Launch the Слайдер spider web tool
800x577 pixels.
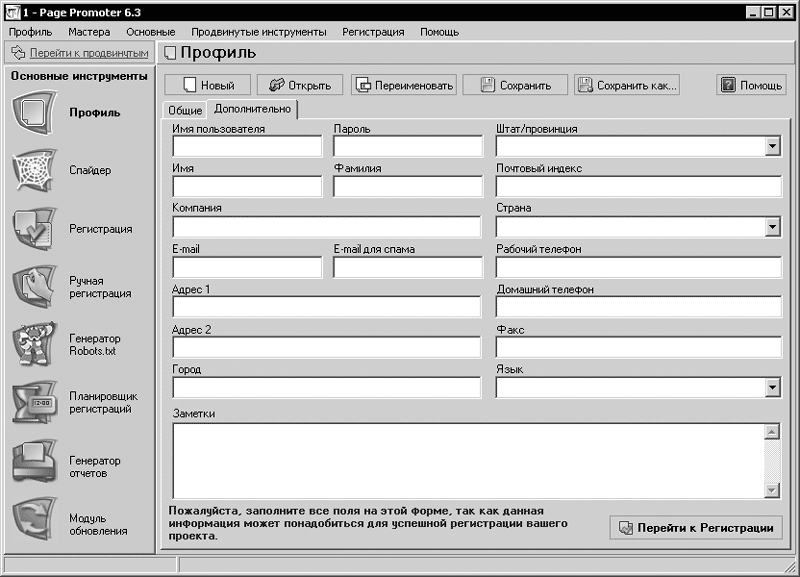[35, 170]
